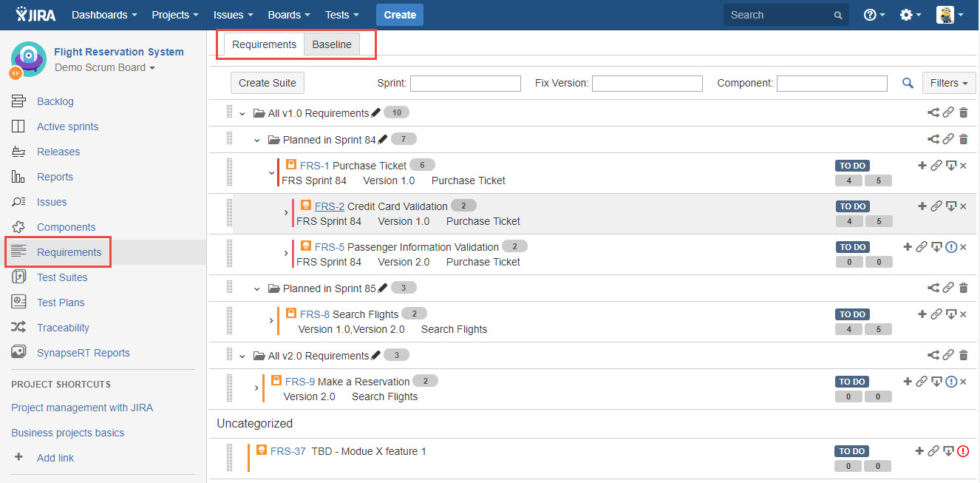980x483 pixels.
Task: Add child requirement to FRS-1 Purchase Ticket
Action: [x=922, y=166]
